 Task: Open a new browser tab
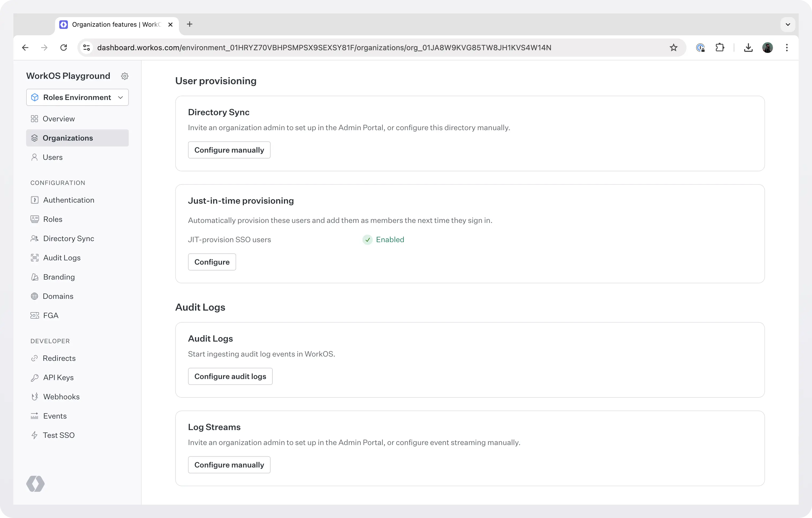[x=190, y=24]
